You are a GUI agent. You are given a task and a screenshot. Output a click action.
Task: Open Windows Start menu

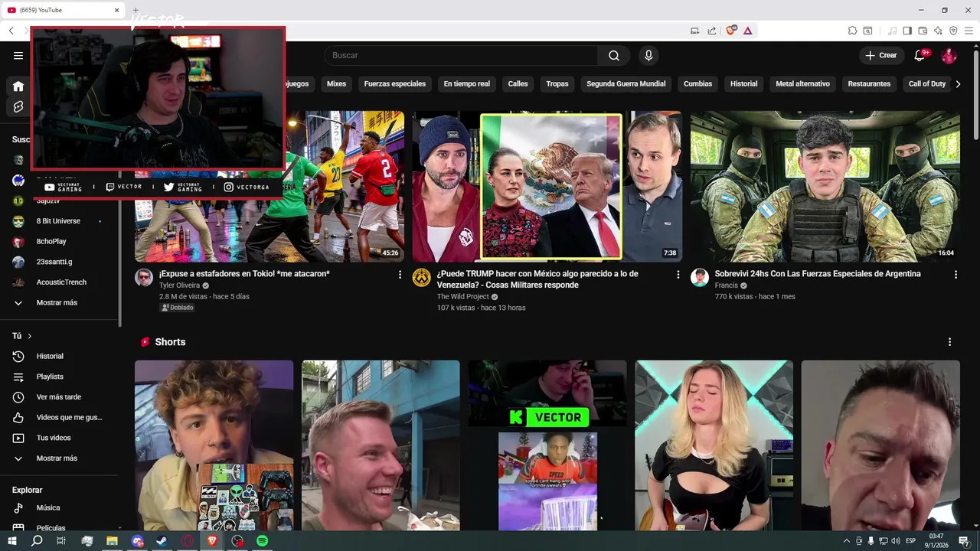(x=11, y=541)
